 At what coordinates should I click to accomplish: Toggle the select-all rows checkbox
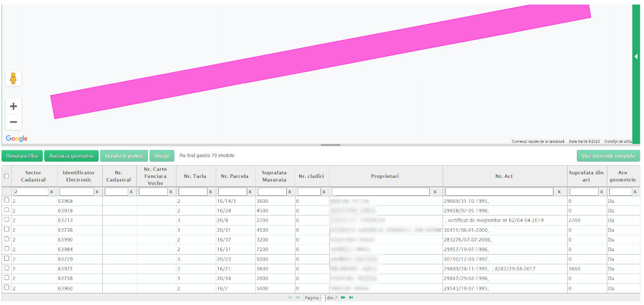coord(7,176)
